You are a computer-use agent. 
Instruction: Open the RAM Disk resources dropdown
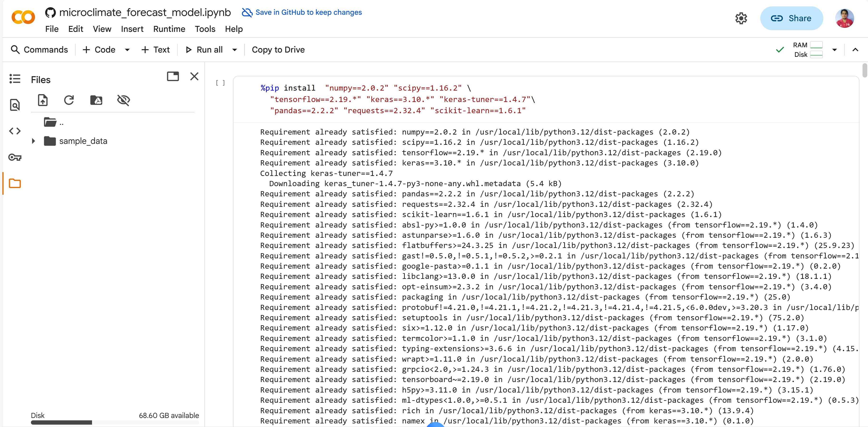click(x=834, y=50)
